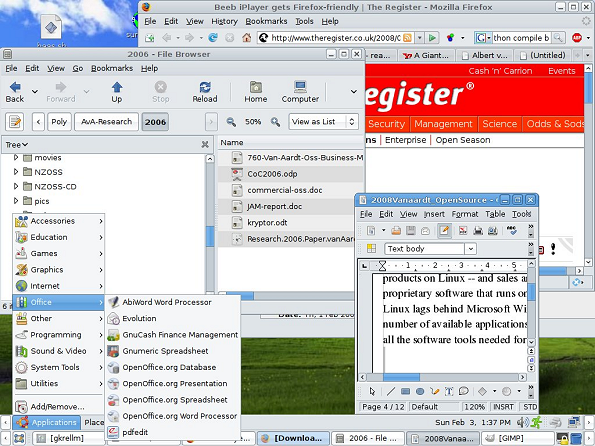
Task: Open Text body paragraph style dropdown
Action: click(471, 249)
